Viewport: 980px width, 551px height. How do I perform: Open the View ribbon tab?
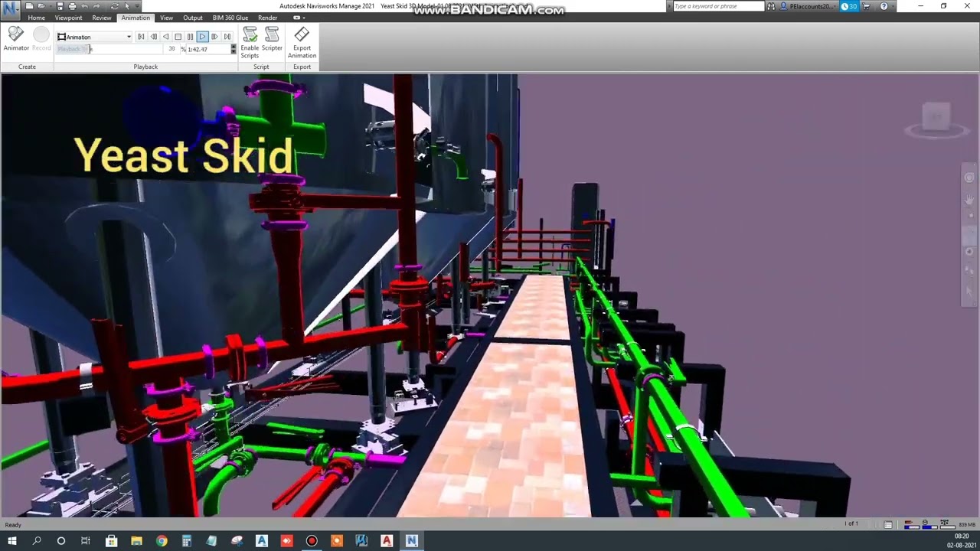pyautogui.click(x=166, y=18)
